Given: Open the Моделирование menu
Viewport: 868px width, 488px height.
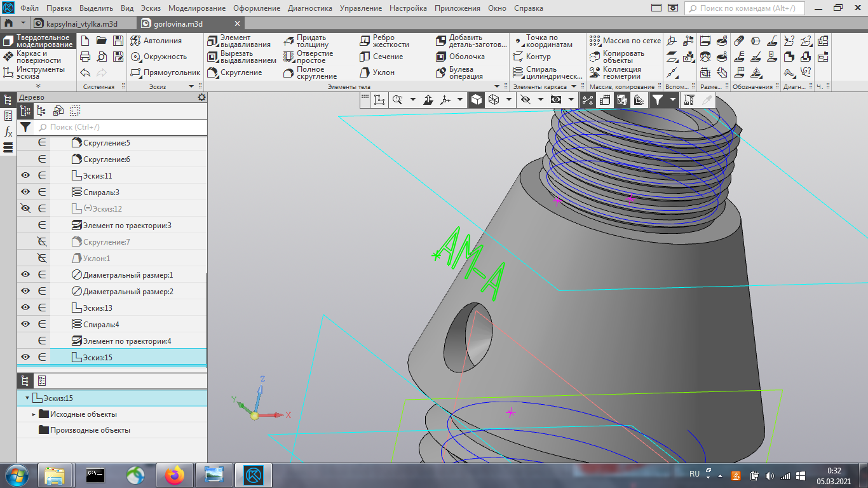Looking at the screenshot, I should coord(197,8).
